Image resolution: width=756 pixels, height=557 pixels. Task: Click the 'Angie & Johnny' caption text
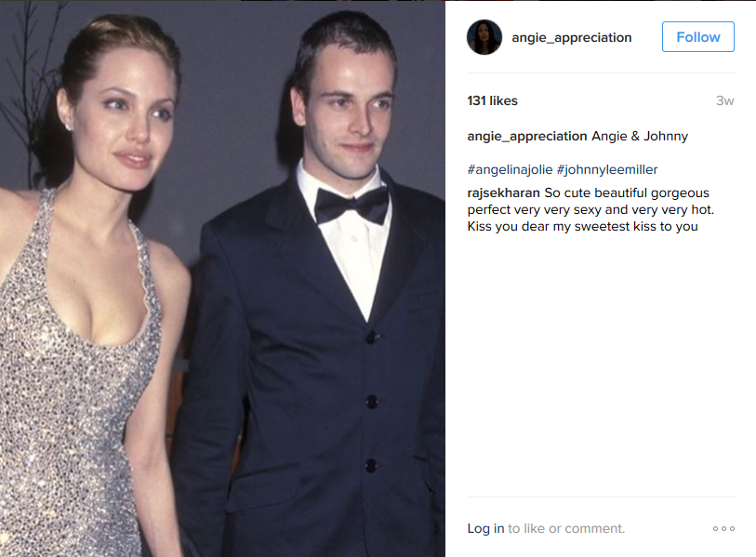[x=640, y=137]
